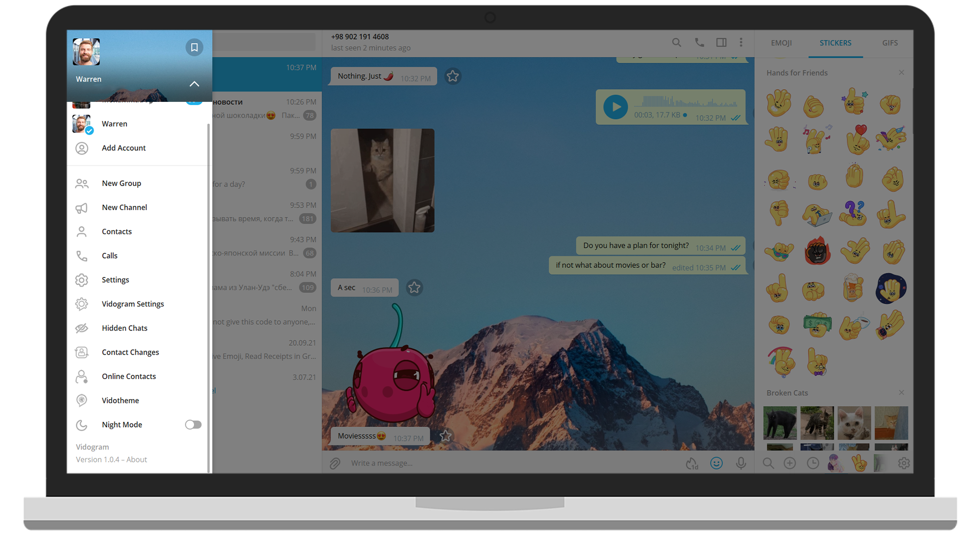
Task: Search in chat magnifier icon
Action: [x=676, y=43]
